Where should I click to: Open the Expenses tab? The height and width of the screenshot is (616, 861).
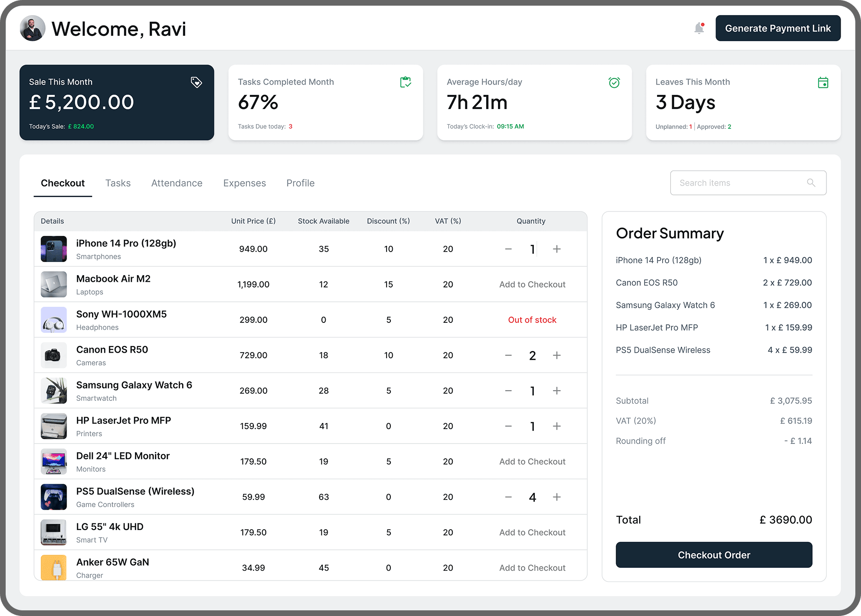[244, 183]
